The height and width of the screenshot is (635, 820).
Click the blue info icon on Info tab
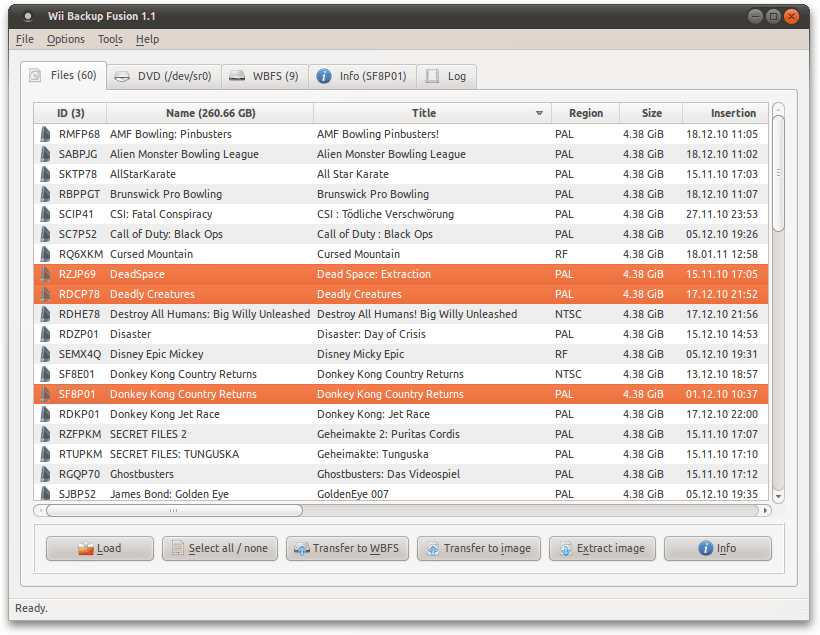324,76
